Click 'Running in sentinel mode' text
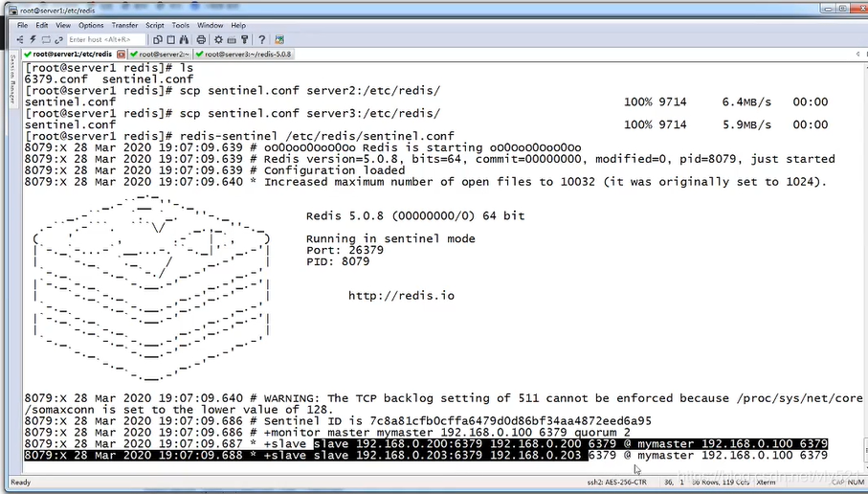 (x=390, y=238)
